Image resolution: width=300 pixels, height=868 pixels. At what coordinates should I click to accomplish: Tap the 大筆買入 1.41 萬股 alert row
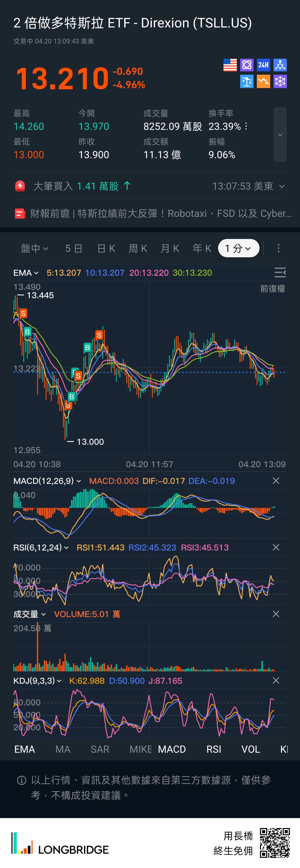(81, 186)
